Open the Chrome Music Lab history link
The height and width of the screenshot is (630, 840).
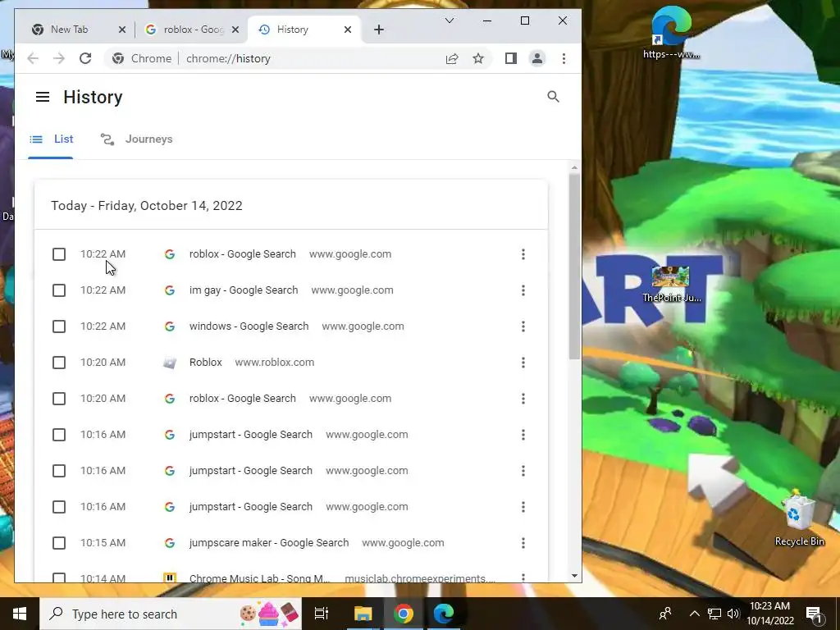[260, 578]
